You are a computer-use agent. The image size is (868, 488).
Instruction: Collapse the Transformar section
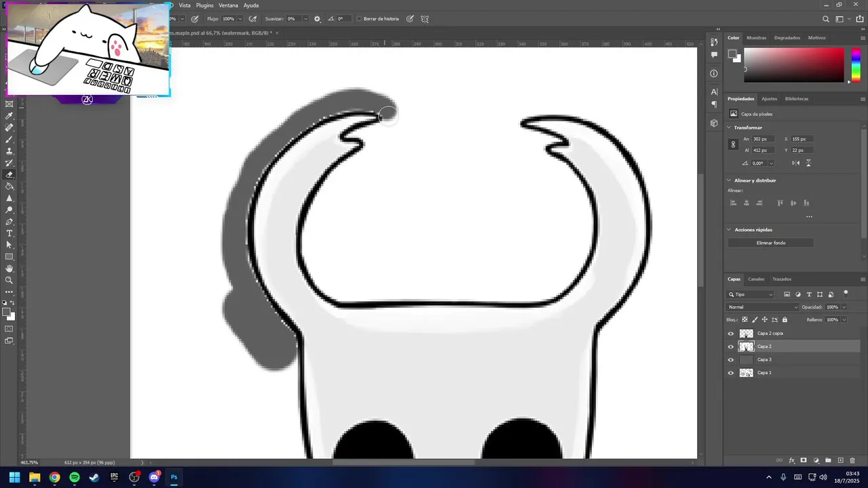(729, 127)
